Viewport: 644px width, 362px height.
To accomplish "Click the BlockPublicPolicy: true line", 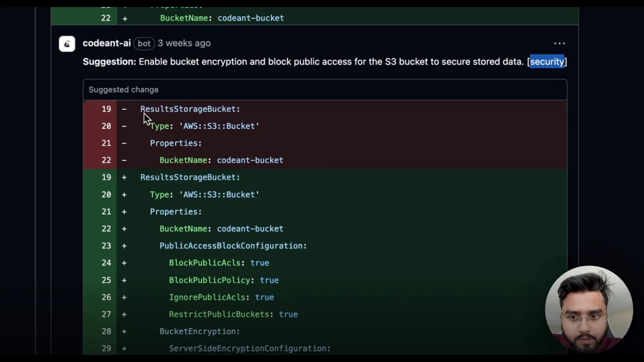I will (325, 280).
